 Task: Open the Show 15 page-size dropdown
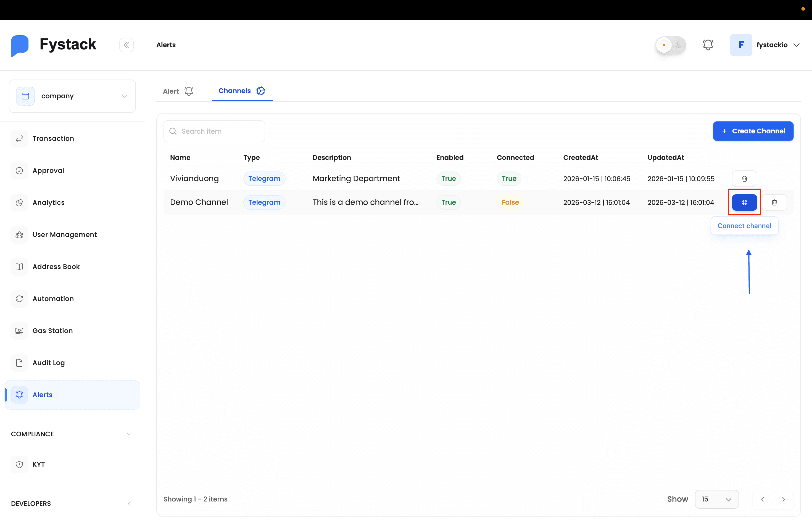[716, 499]
